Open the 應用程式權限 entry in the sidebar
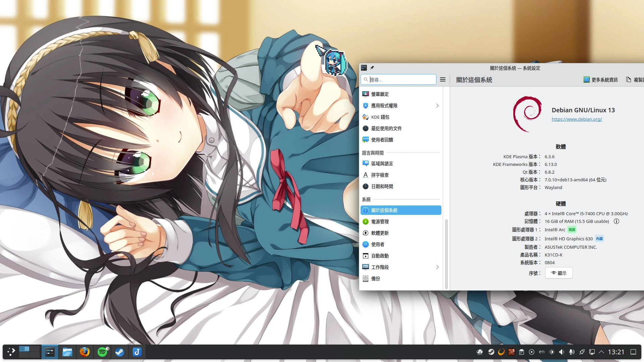644x362 pixels. 401,106
